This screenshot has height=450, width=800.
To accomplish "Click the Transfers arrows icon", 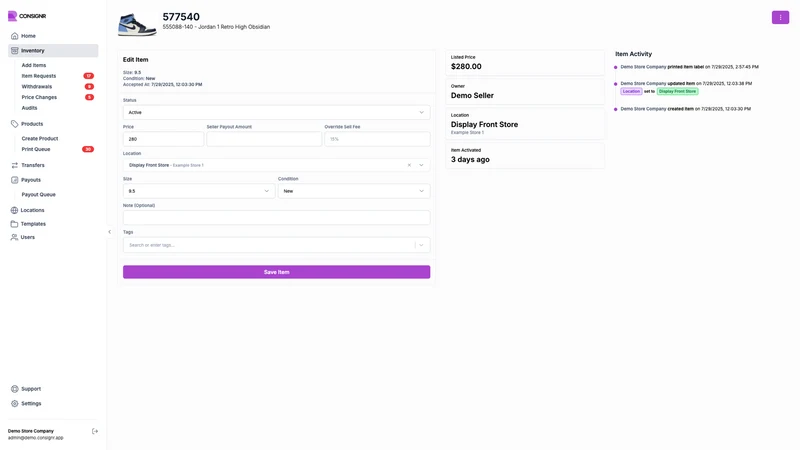I will tap(14, 165).
